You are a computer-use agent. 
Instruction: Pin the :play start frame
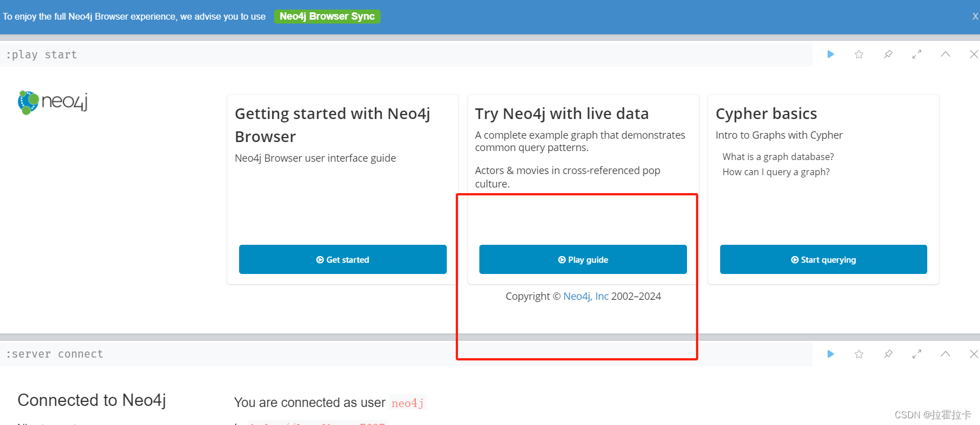[x=888, y=54]
